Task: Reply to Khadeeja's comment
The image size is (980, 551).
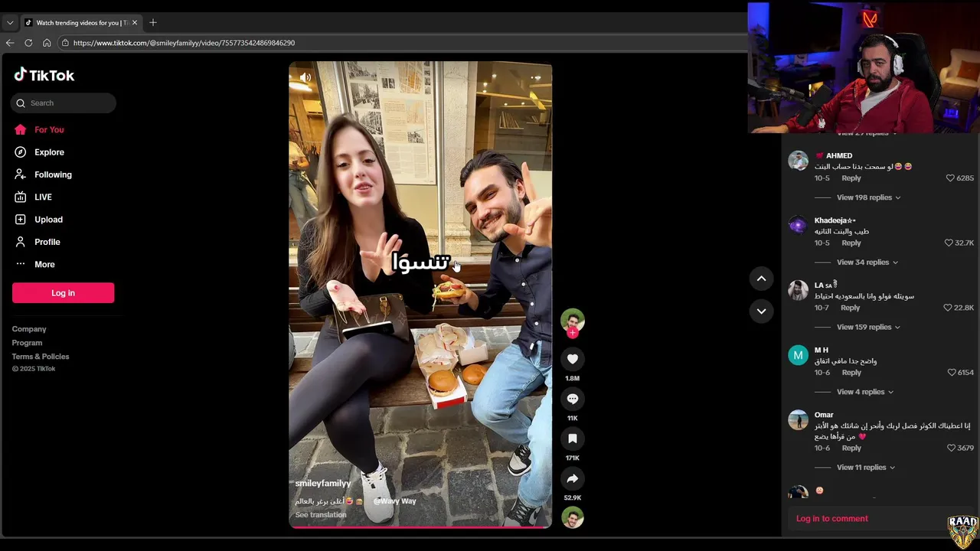Action: [x=851, y=243]
